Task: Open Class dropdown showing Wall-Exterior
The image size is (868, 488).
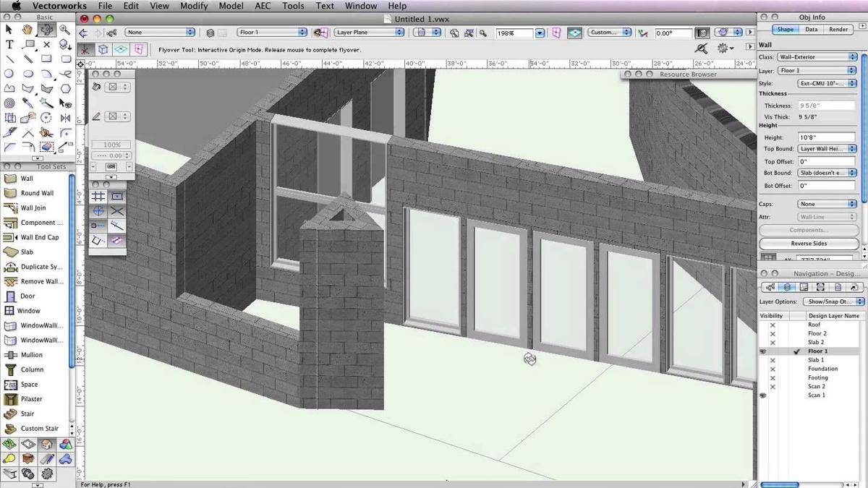Action: [817, 57]
